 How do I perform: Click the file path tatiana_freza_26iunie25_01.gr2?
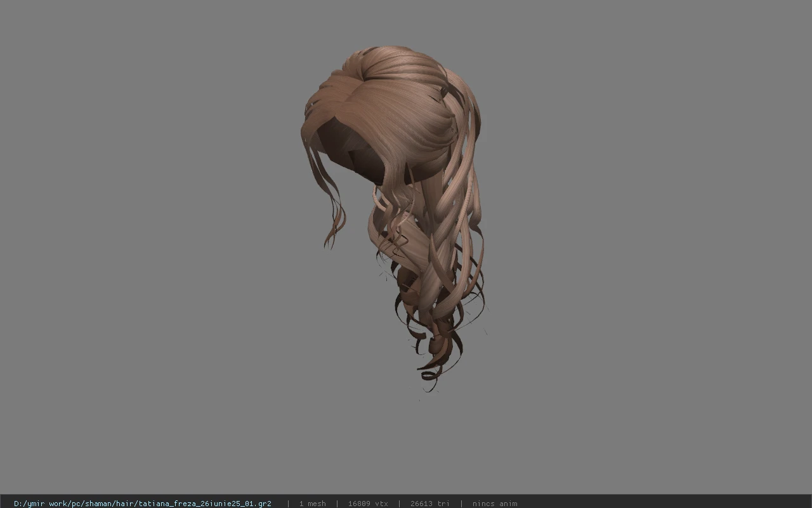(x=143, y=504)
